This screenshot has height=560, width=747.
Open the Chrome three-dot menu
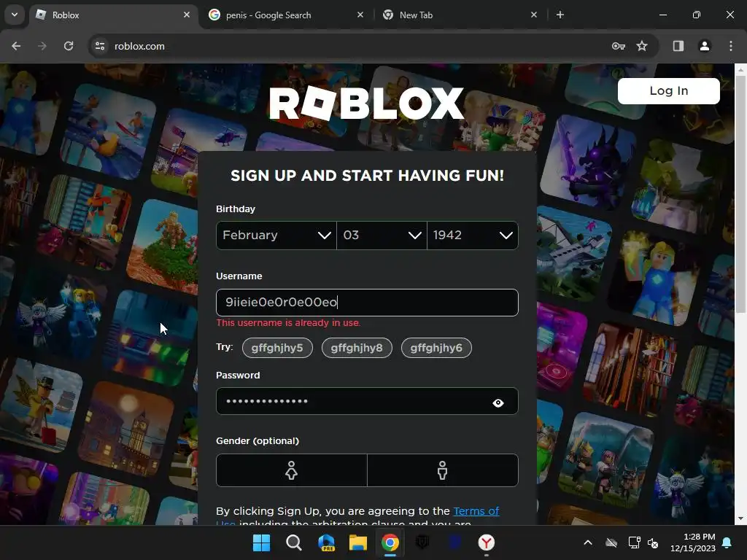tap(731, 46)
